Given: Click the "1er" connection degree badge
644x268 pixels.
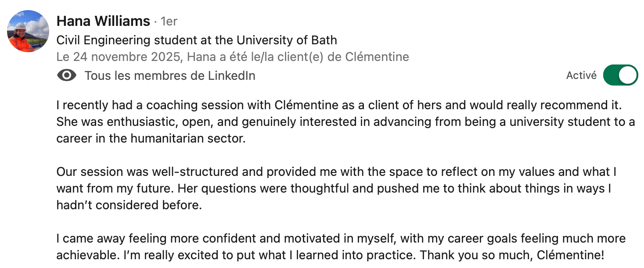Looking at the screenshot, I should (169, 21).
